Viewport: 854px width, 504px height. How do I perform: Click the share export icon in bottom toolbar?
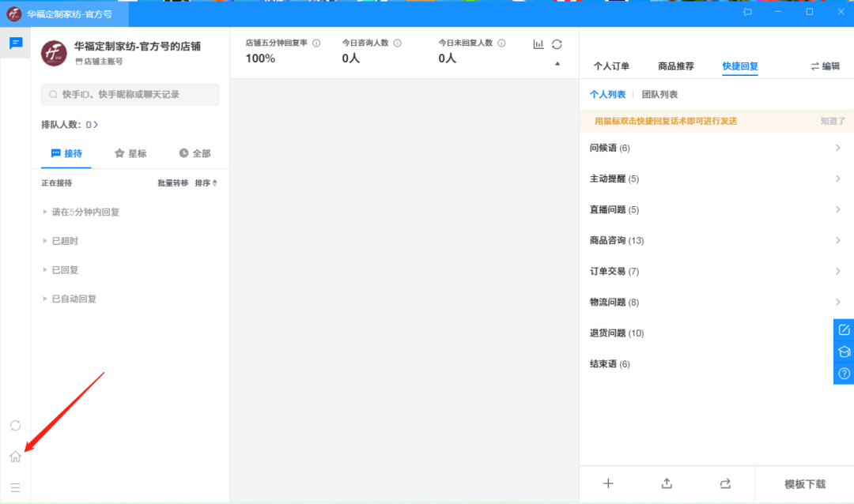coord(725,483)
